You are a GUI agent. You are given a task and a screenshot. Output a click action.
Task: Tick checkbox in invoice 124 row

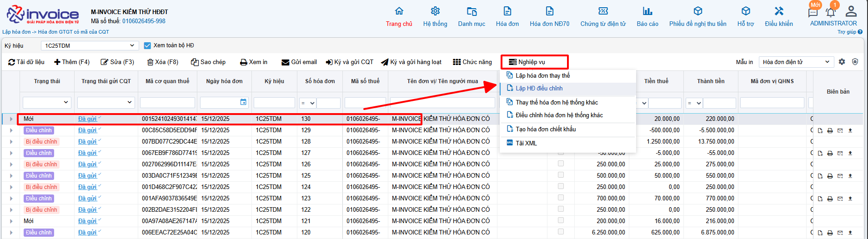tap(561, 186)
